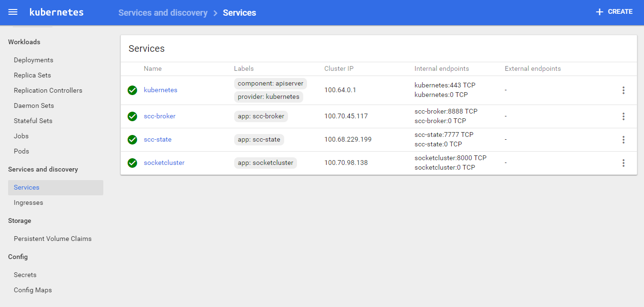Open the hamburger navigation menu
The height and width of the screenshot is (307, 644).
coord(13,12)
